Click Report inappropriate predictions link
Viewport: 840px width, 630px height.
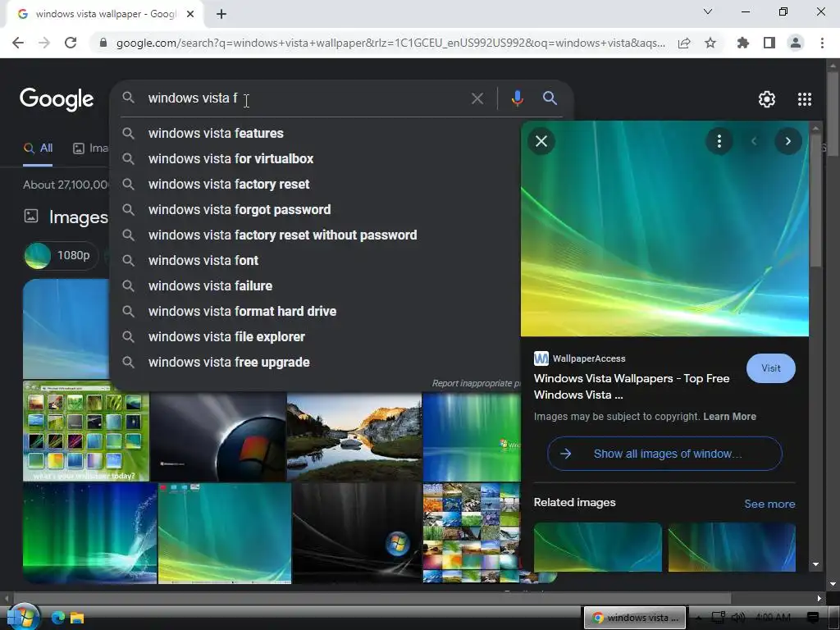click(x=476, y=383)
